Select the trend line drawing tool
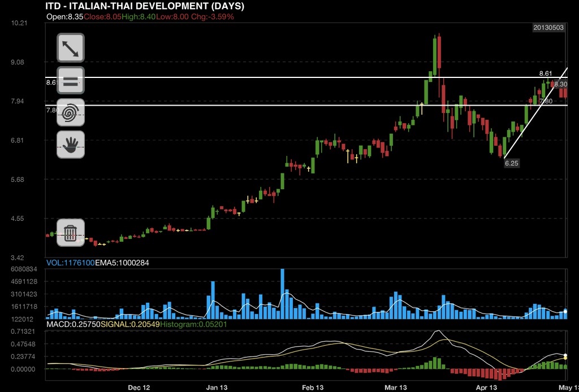 point(71,48)
